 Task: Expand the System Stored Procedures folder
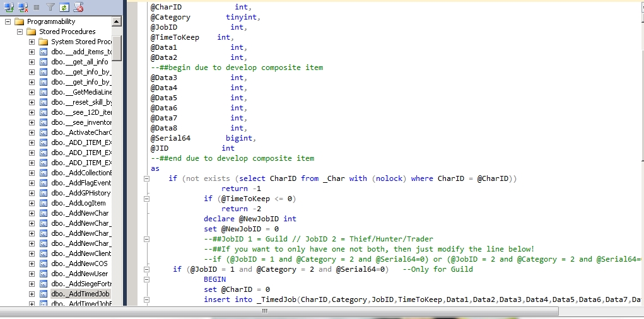point(32,42)
